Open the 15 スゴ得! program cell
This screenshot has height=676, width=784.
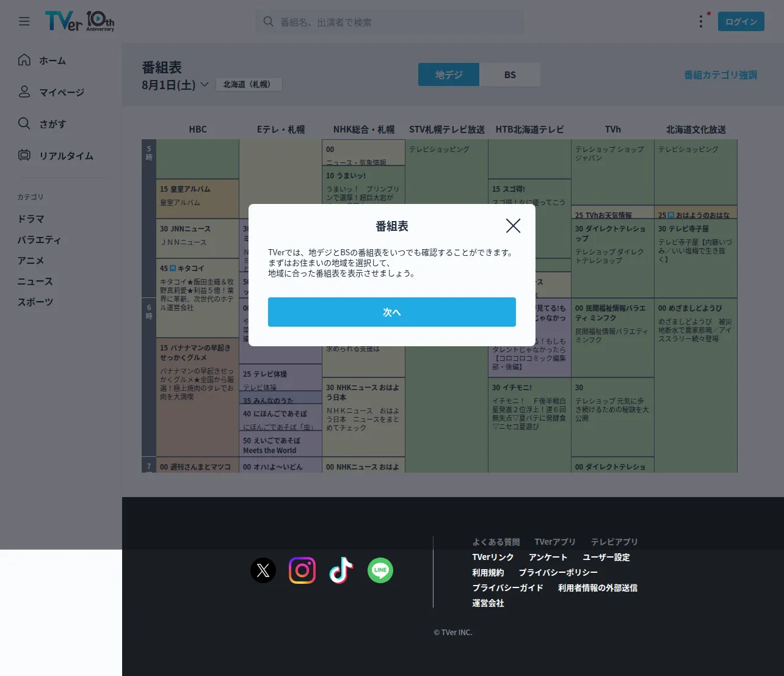530,192
